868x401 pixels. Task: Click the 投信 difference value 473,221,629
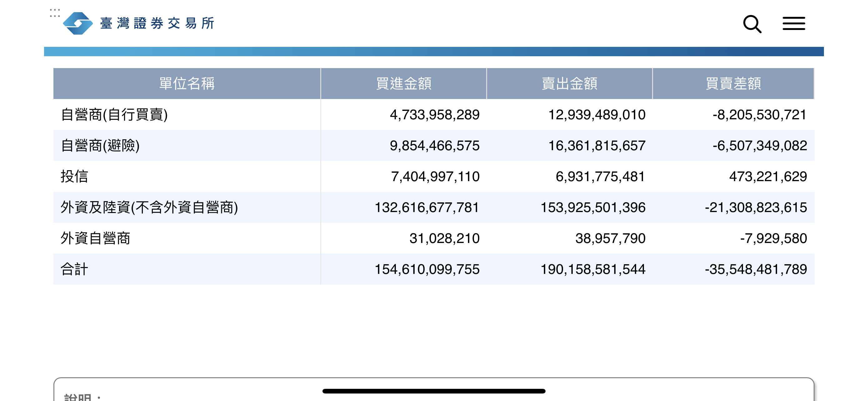pos(768,176)
